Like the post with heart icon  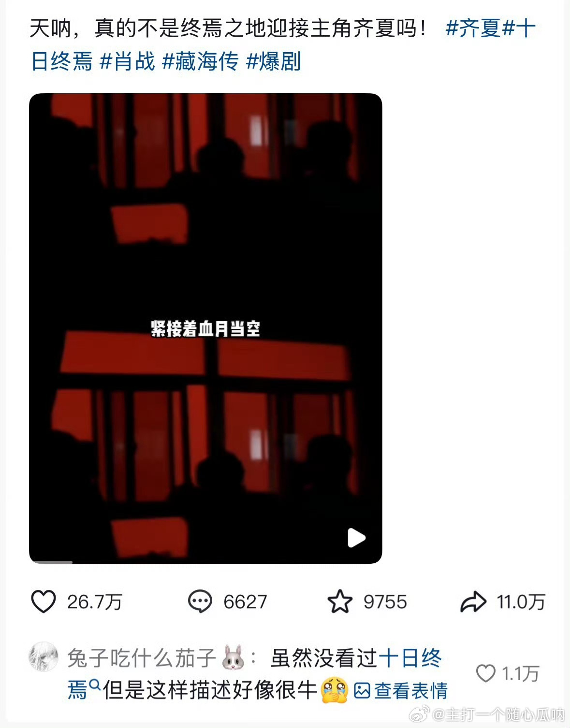coord(44,602)
